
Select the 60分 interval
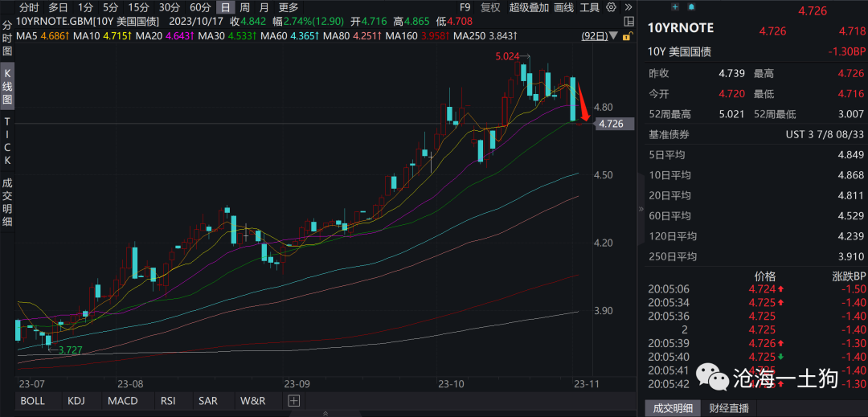(200, 7)
